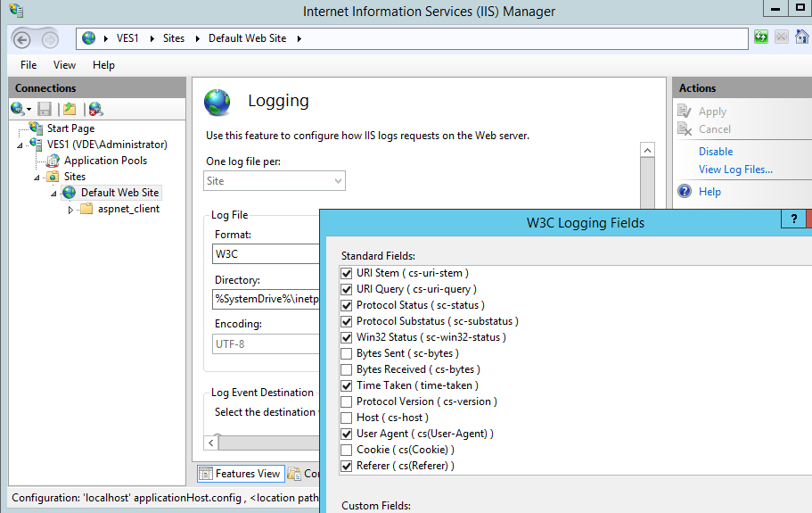Switch to Features View tab

click(241, 473)
